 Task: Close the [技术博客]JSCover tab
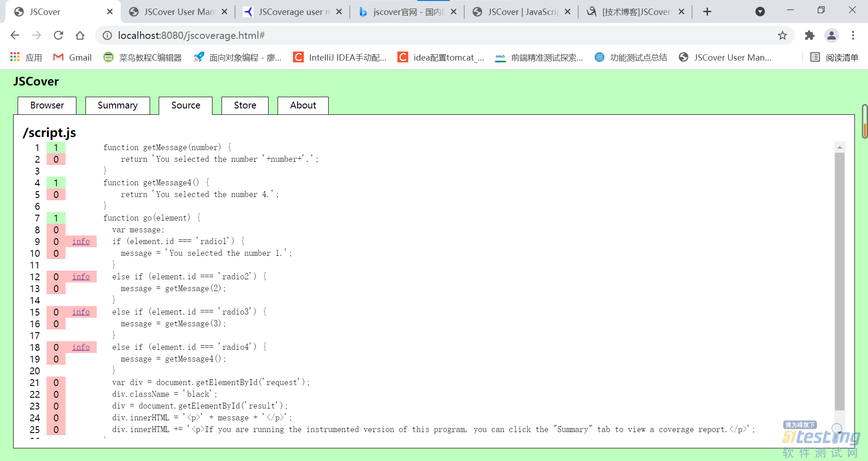point(682,12)
